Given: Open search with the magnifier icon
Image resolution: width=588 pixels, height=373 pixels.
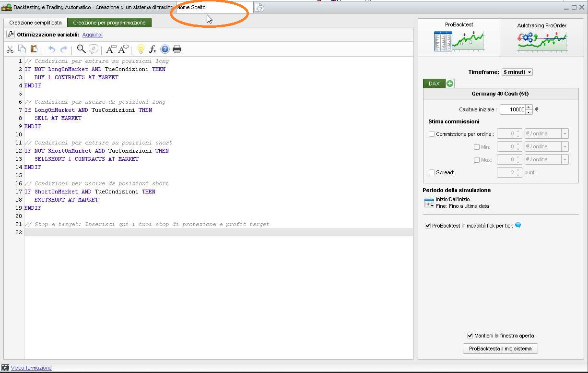Looking at the screenshot, I should (x=82, y=49).
